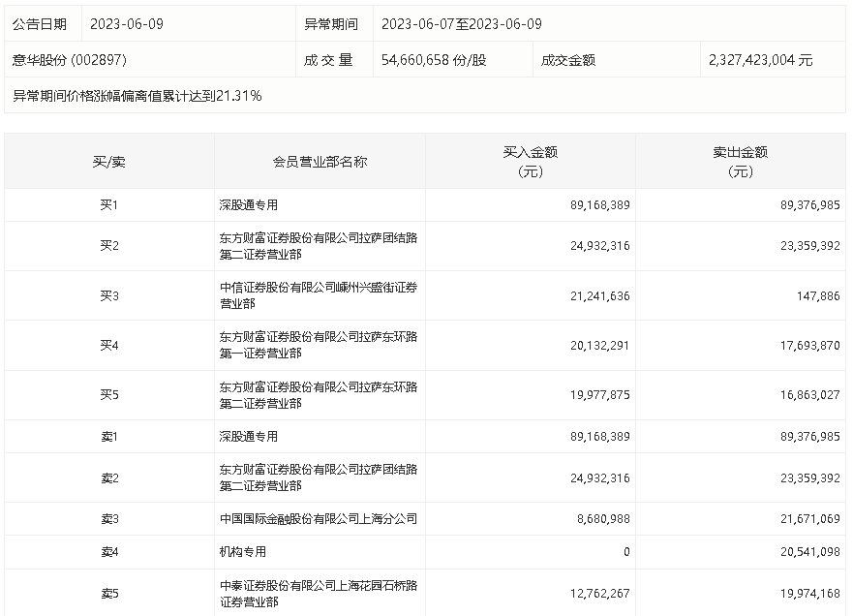853x616 pixels.
Task: Click the 卖3 row label
Action: [109, 519]
